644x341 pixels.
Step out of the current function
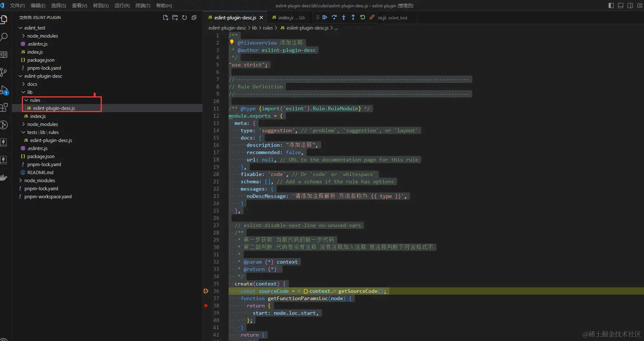(353, 17)
